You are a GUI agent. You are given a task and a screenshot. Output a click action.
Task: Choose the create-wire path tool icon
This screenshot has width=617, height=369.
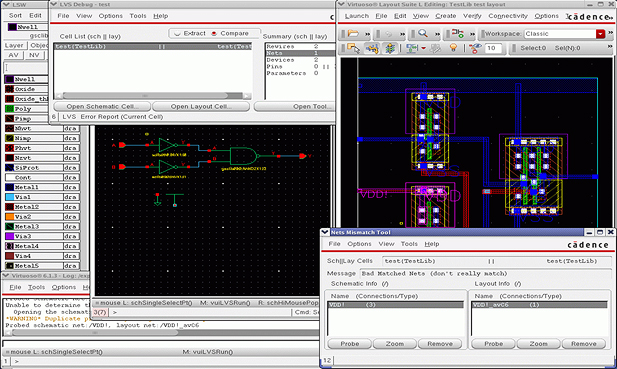pos(372,48)
